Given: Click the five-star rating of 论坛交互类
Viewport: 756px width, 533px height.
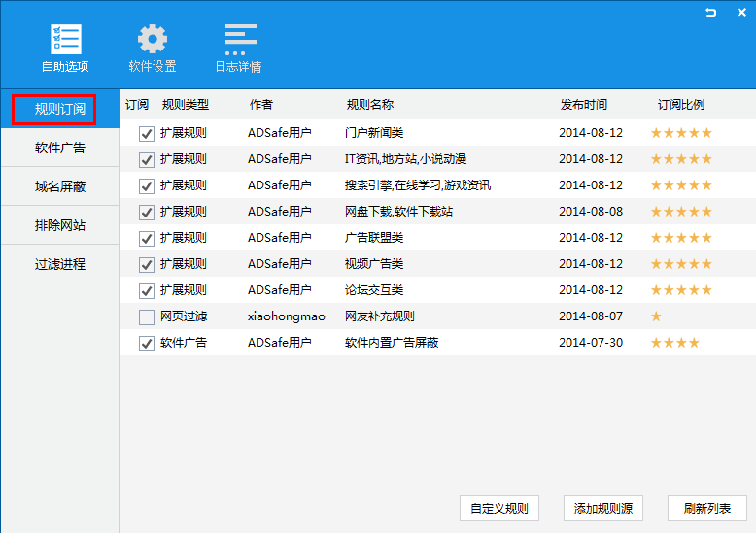Looking at the screenshot, I should 681,290.
